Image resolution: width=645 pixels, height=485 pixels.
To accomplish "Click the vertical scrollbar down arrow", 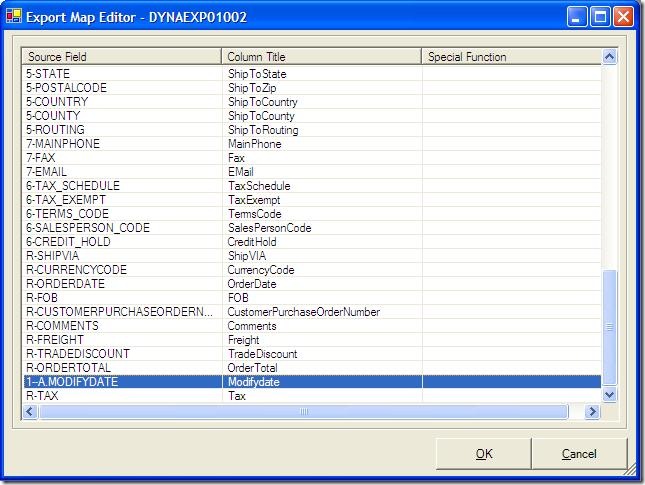I will tap(609, 395).
